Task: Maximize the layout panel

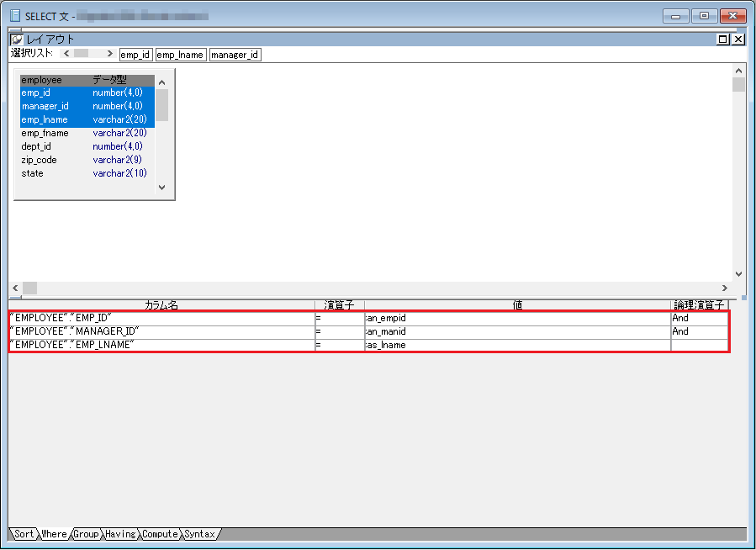Action: 723,40
